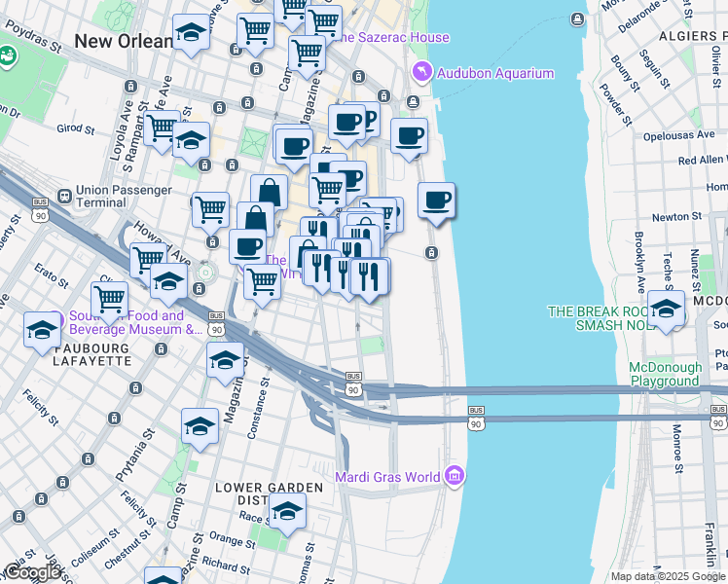Viewport: 728px width, 584px height.
Task: Open school marker above Faubourg Lafayette label
Action: pos(43,330)
